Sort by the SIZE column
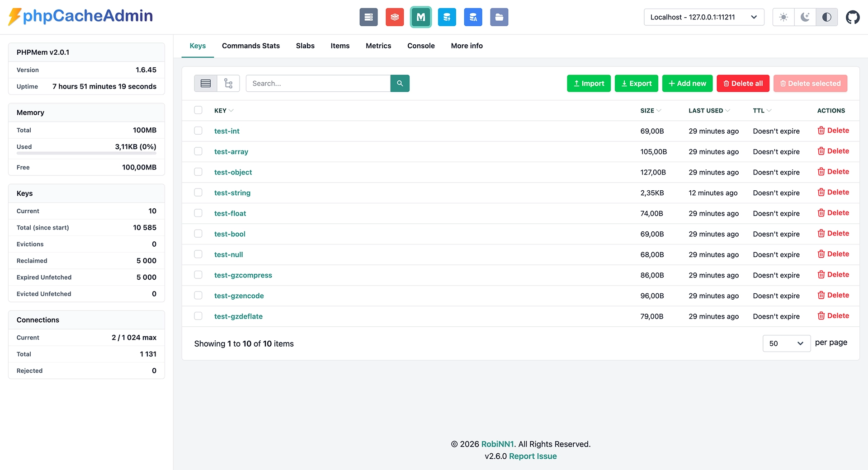 651,110
